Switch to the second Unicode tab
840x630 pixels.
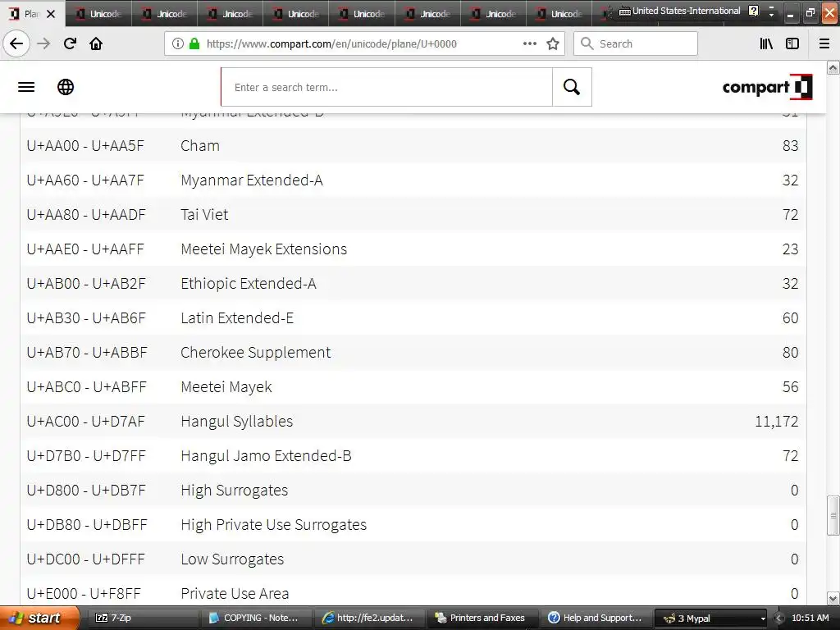(x=164, y=14)
